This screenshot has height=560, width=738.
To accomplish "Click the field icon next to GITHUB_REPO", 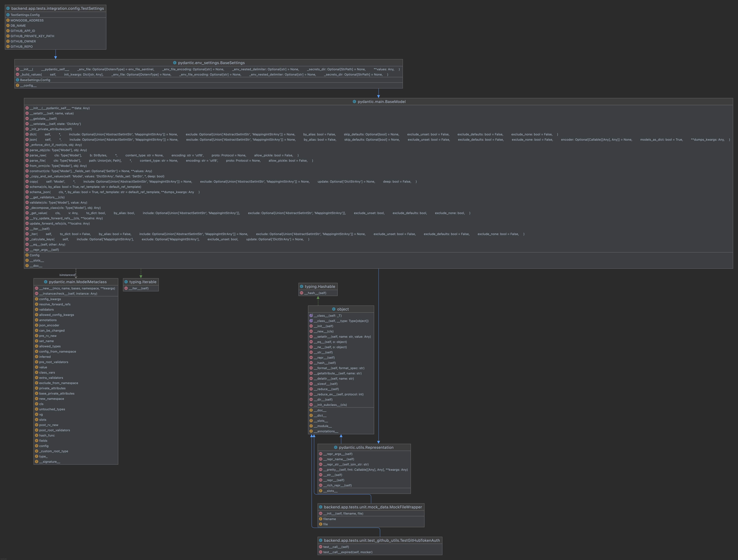I will coord(8,47).
